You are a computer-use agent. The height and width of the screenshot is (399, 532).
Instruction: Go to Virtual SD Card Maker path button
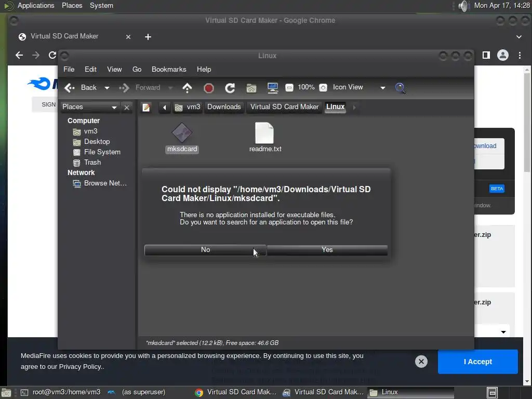click(x=284, y=107)
